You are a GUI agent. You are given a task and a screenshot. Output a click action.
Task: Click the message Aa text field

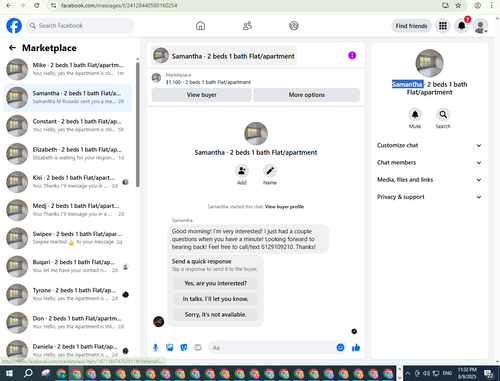[272, 348]
